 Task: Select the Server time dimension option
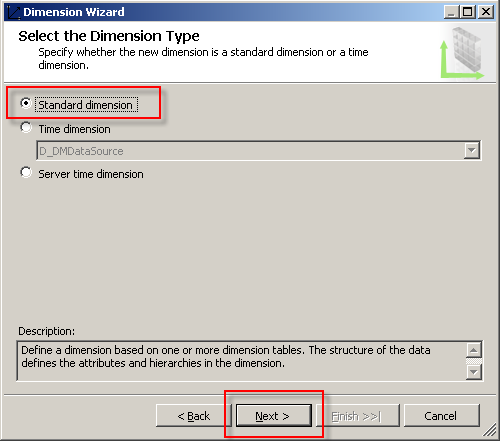tap(26, 173)
